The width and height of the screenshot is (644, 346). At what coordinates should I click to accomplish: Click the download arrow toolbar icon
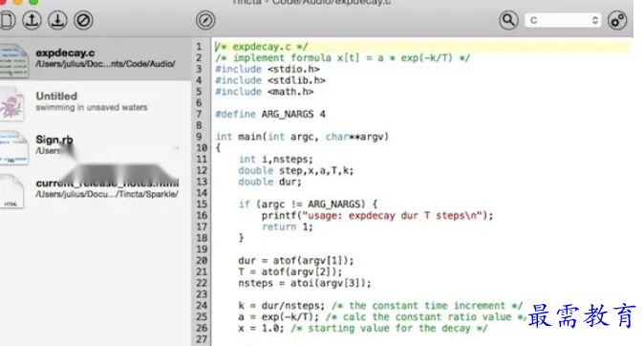point(58,20)
